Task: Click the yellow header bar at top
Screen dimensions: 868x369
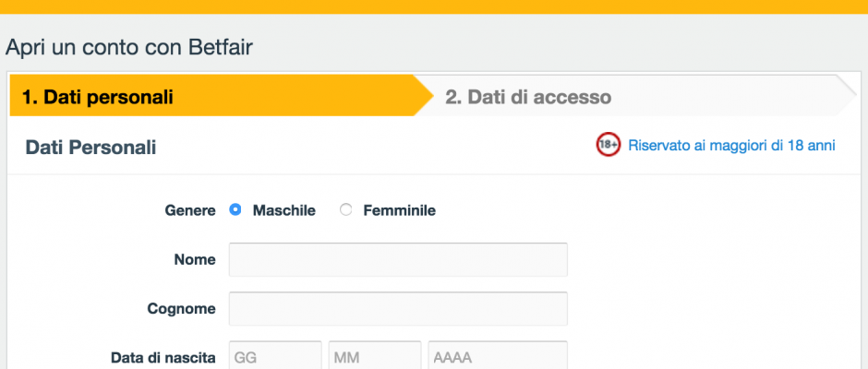Action: tap(434, 6)
